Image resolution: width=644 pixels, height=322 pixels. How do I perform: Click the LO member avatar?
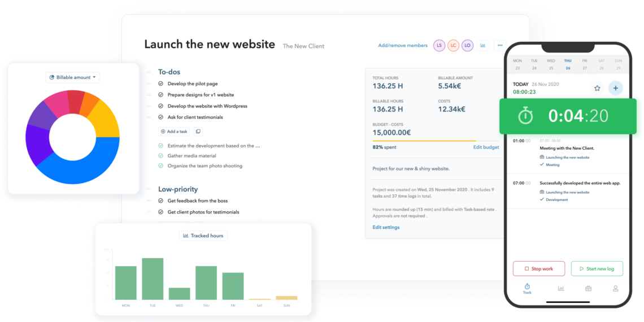pos(467,45)
